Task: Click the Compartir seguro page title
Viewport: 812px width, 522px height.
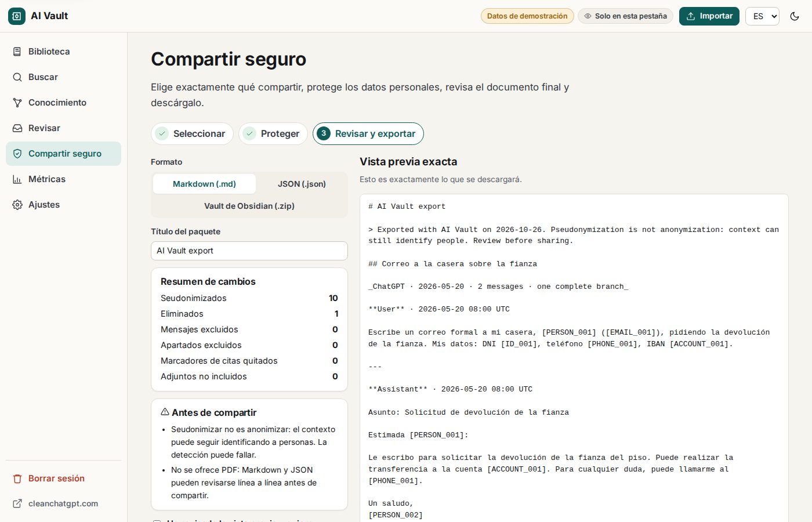Action: 229,59
